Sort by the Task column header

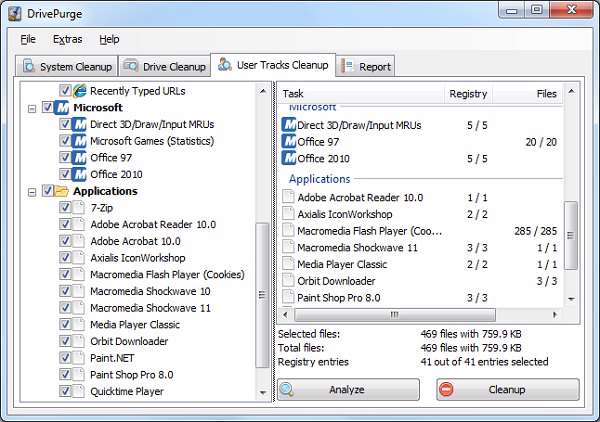[361, 94]
